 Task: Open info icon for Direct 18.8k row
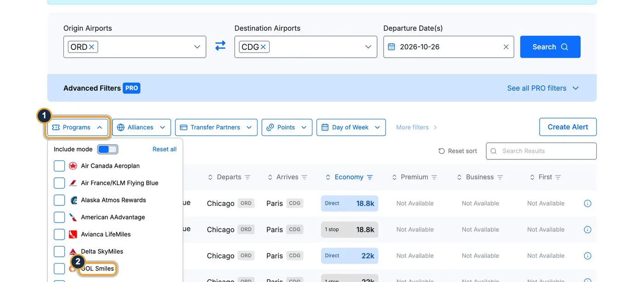[x=587, y=203]
